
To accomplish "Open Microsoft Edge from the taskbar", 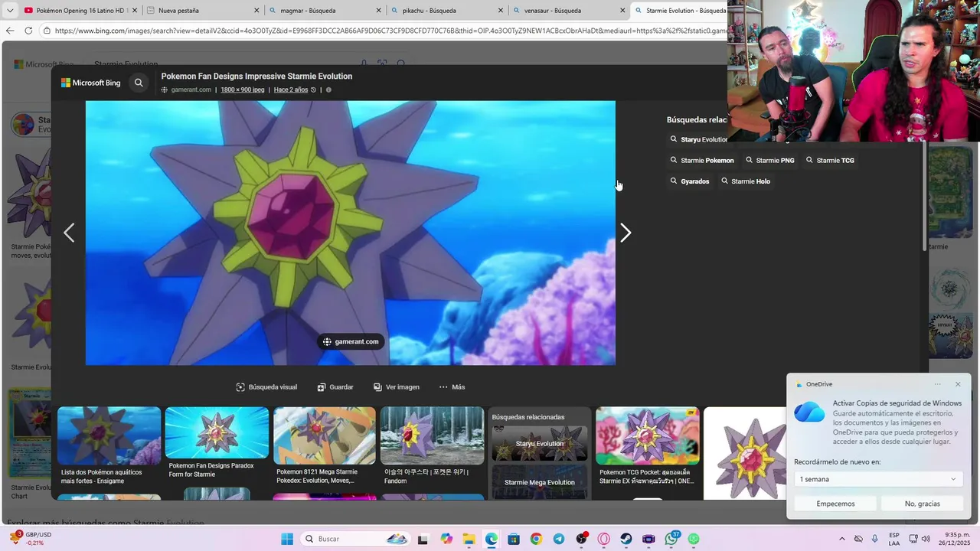I will tap(491, 539).
